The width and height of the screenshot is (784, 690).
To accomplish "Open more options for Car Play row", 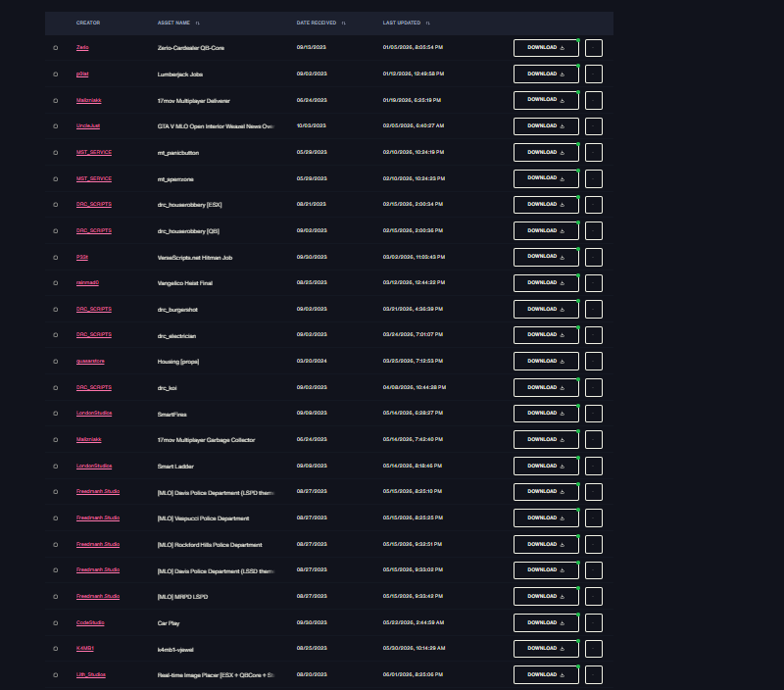I will pyautogui.click(x=594, y=622).
